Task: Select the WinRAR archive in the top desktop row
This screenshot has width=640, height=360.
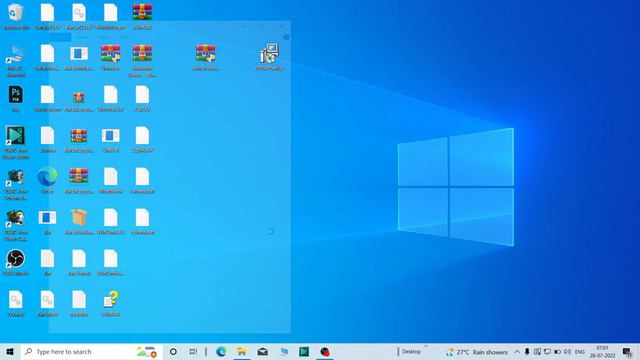Action: [142, 16]
